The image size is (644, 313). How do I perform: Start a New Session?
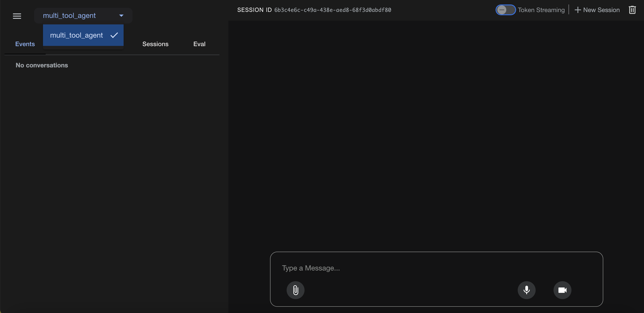tap(601, 10)
